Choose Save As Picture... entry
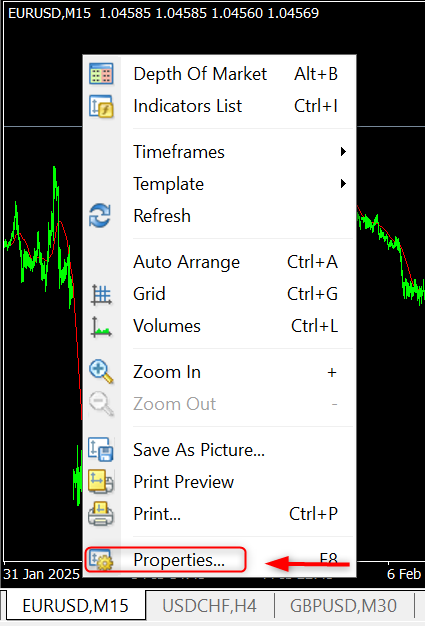The height and width of the screenshot is (626, 425). point(219,450)
